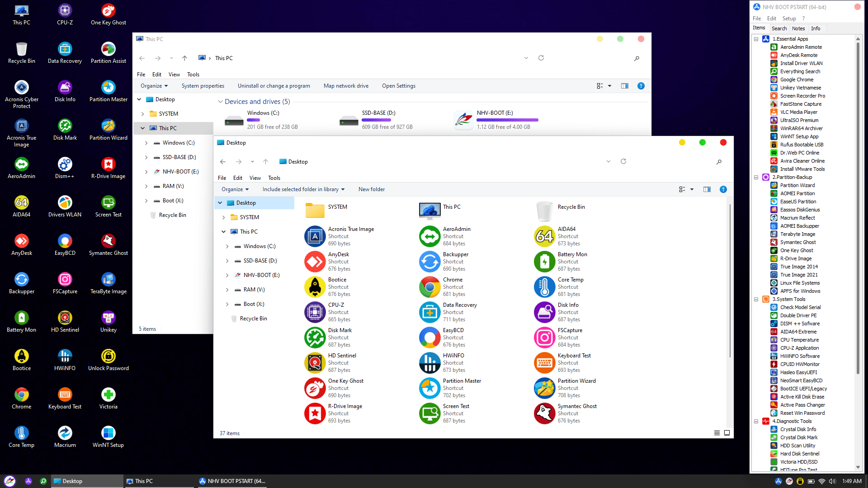Go back in Desktop window navigation
Viewport: 868px width, 488px height.
(x=223, y=162)
